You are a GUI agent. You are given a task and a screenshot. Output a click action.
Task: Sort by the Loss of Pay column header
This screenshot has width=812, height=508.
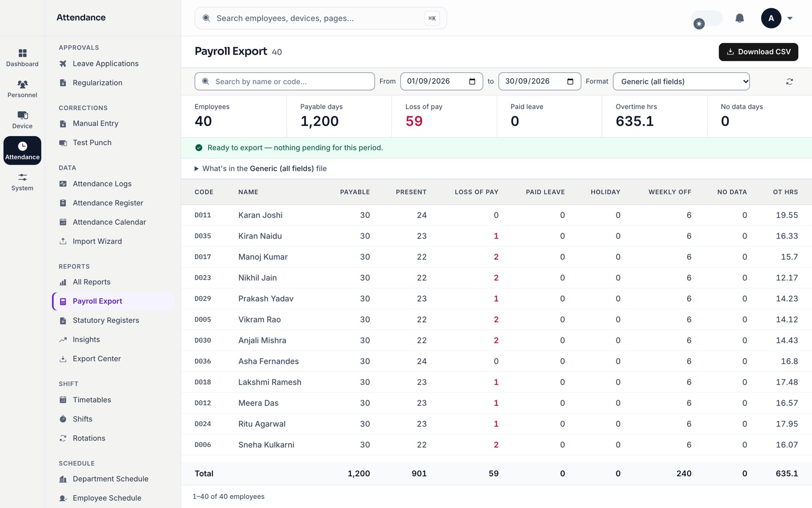click(476, 192)
